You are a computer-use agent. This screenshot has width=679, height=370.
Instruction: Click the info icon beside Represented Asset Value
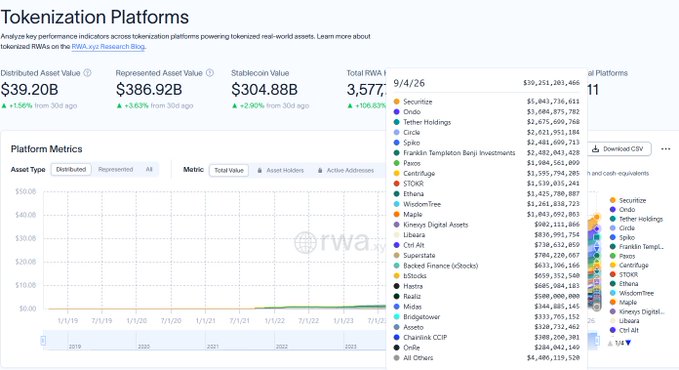click(210, 73)
